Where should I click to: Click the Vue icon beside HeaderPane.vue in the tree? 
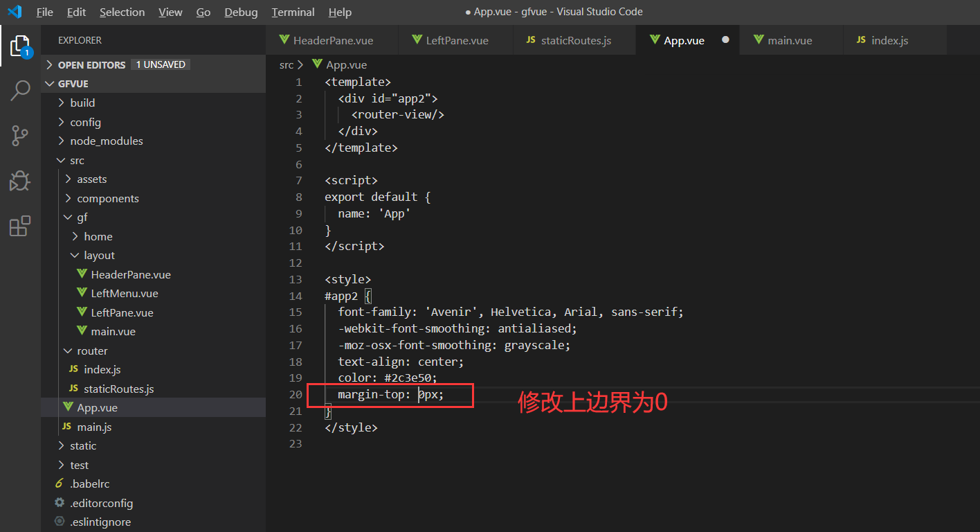(x=82, y=274)
